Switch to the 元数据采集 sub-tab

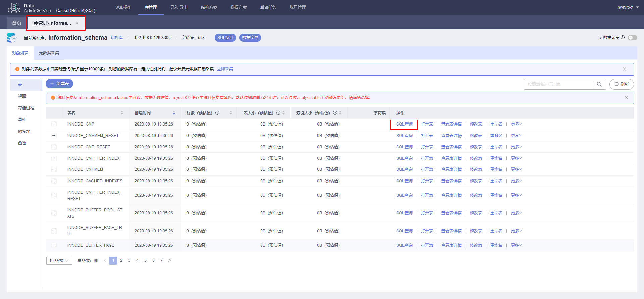[x=49, y=53]
